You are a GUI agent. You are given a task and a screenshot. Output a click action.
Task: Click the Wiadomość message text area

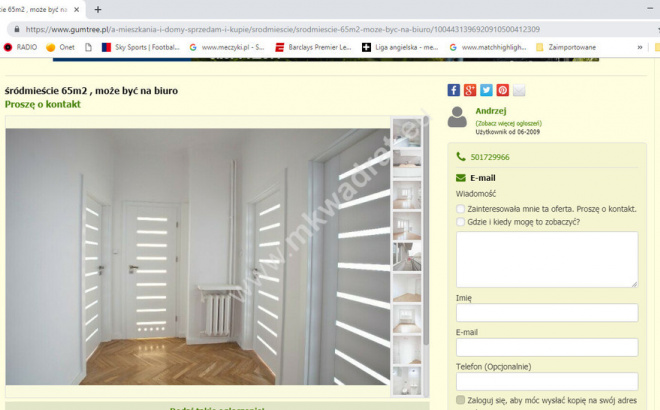[547, 260]
